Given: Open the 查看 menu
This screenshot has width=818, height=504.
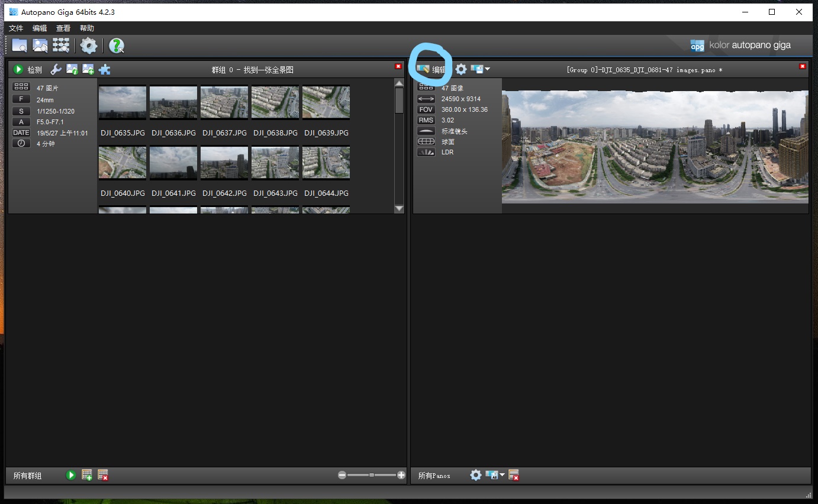Looking at the screenshot, I should [x=63, y=28].
